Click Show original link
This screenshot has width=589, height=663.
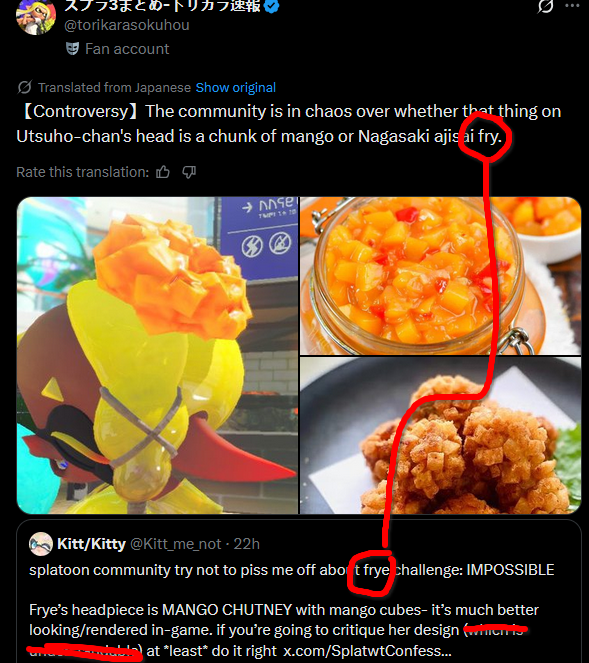click(236, 88)
